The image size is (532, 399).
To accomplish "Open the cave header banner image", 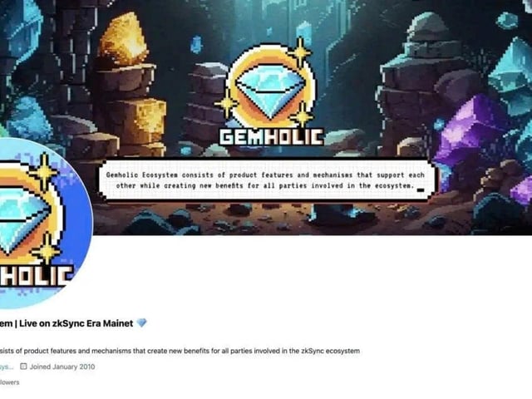I will coord(266,117).
